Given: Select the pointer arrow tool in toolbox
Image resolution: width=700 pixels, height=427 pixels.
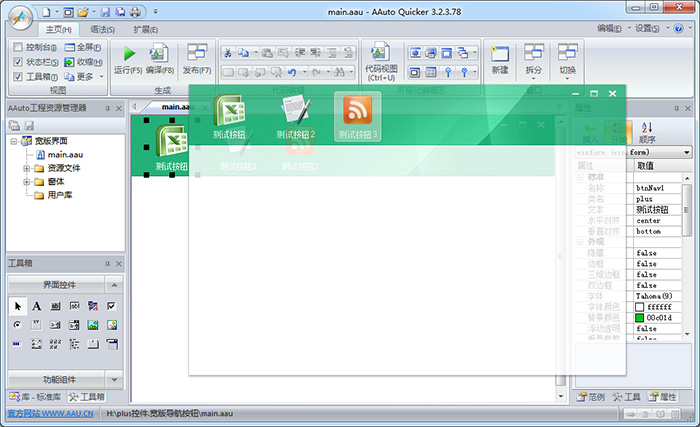Looking at the screenshot, I should pyautogui.click(x=18, y=306).
